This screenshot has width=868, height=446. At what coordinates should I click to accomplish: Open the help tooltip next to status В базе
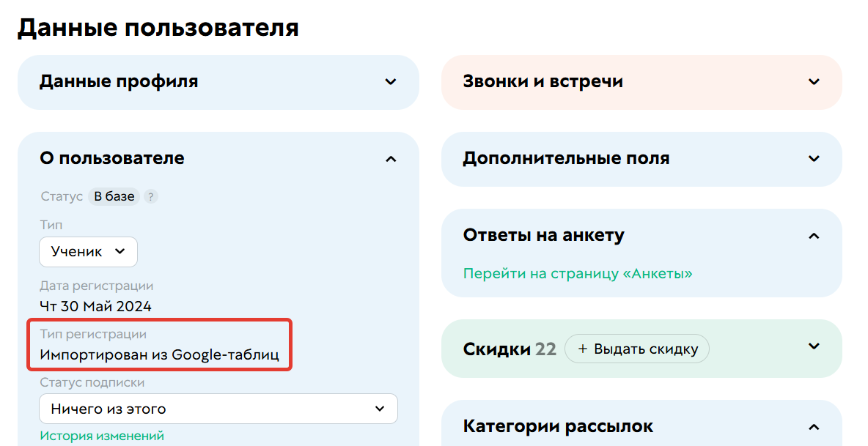click(x=150, y=196)
